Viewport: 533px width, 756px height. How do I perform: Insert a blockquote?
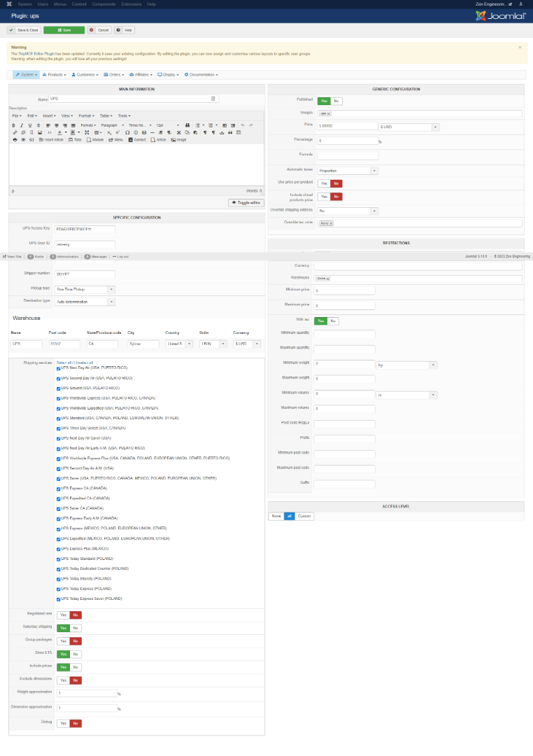click(x=230, y=132)
